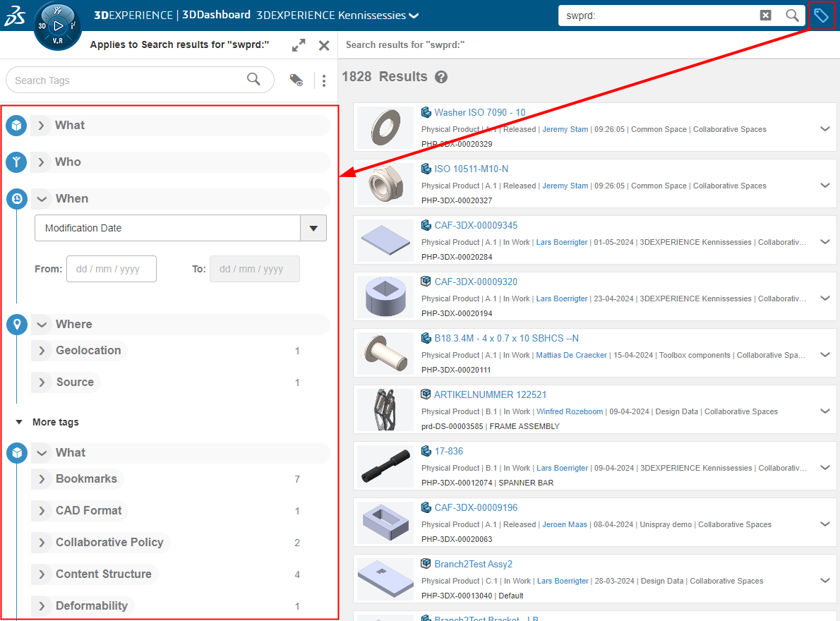The image size is (840, 621).
Task: Expand details for Washer ISO 7090 - 10
Action: tap(825, 129)
